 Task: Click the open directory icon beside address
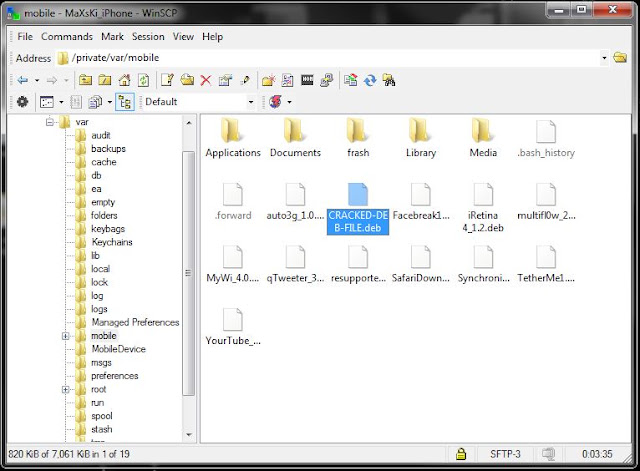point(620,58)
